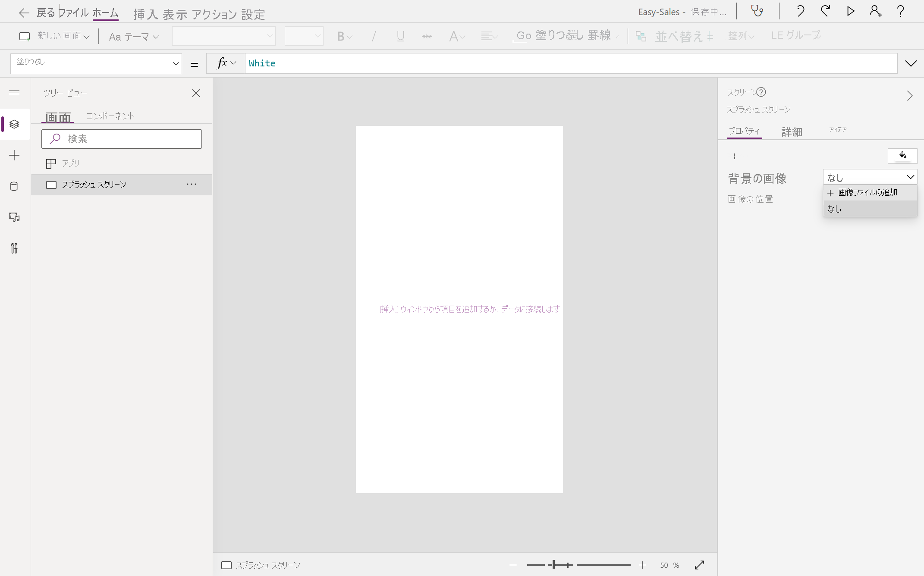Open Media sidebar icon
The height and width of the screenshot is (576, 924).
(14, 217)
